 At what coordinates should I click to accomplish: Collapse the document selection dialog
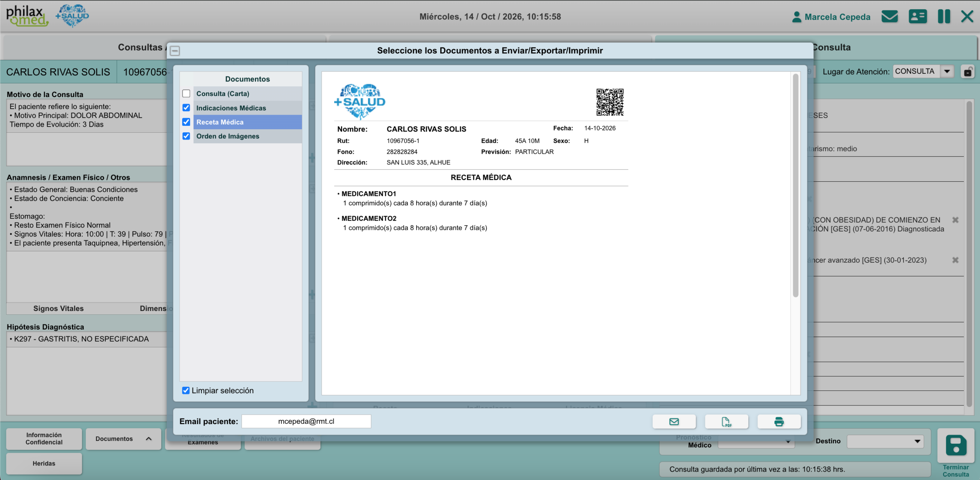coord(175,50)
